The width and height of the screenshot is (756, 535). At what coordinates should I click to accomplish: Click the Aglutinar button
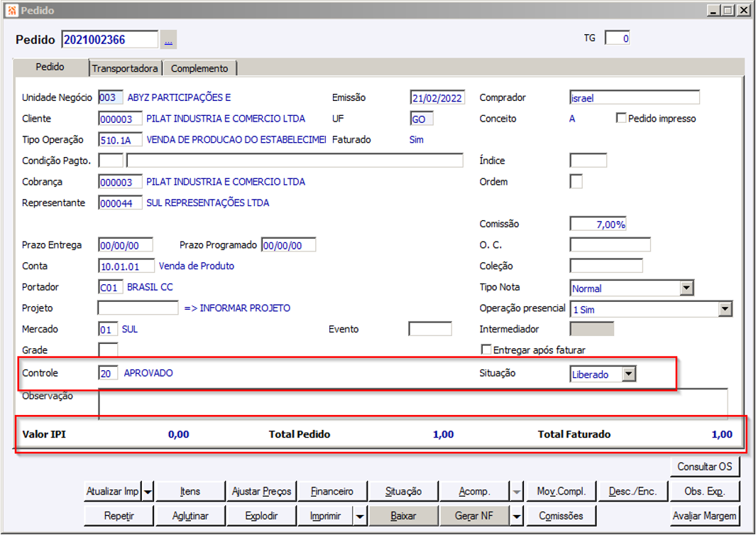pos(190,517)
